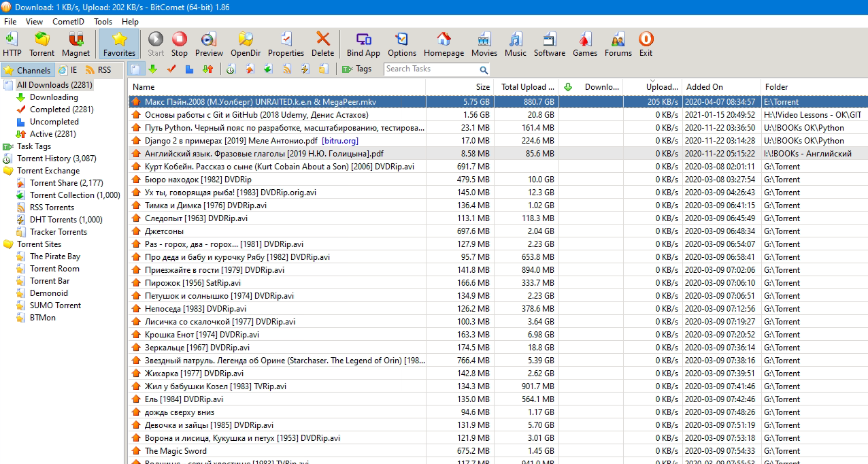Open the SUMO Torrent site entry
Image resolution: width=868 pixels, height=464 pixels.
[x=55, y=305]
